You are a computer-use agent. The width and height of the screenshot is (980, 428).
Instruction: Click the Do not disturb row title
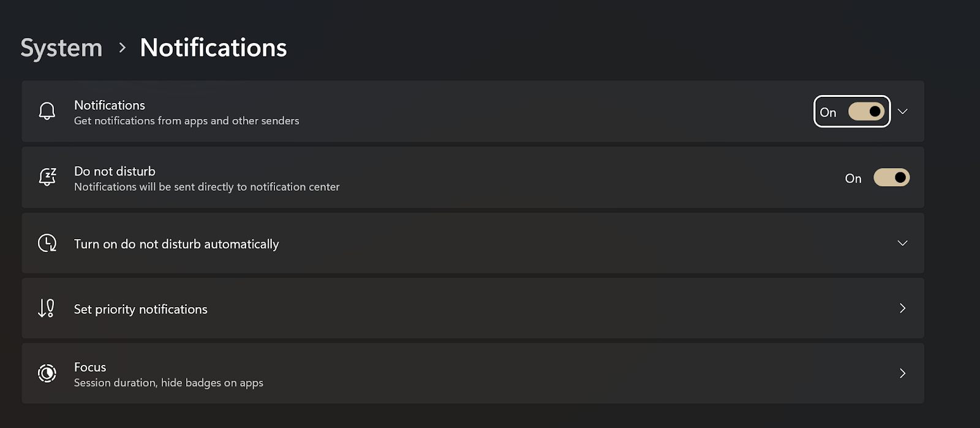point(115,171)
